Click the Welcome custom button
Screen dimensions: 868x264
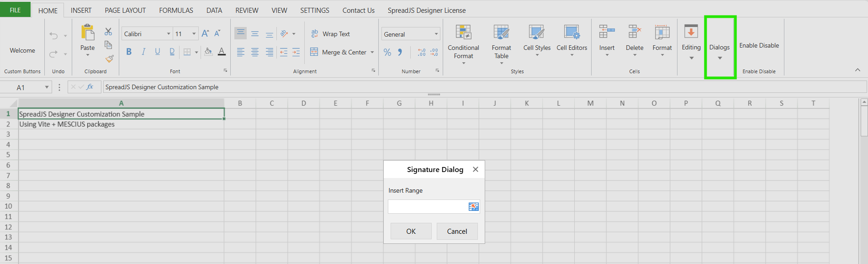click(22, 50)
